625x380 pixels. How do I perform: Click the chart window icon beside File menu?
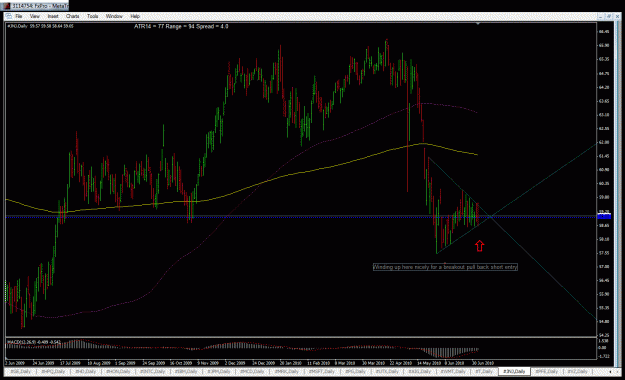pyautogui.click(x=9, y=16)
